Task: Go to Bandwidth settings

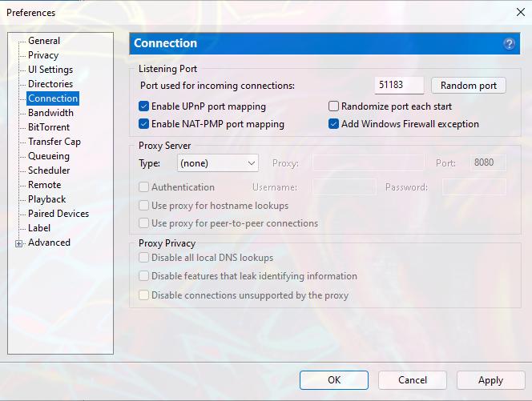Action: point(51,113)
